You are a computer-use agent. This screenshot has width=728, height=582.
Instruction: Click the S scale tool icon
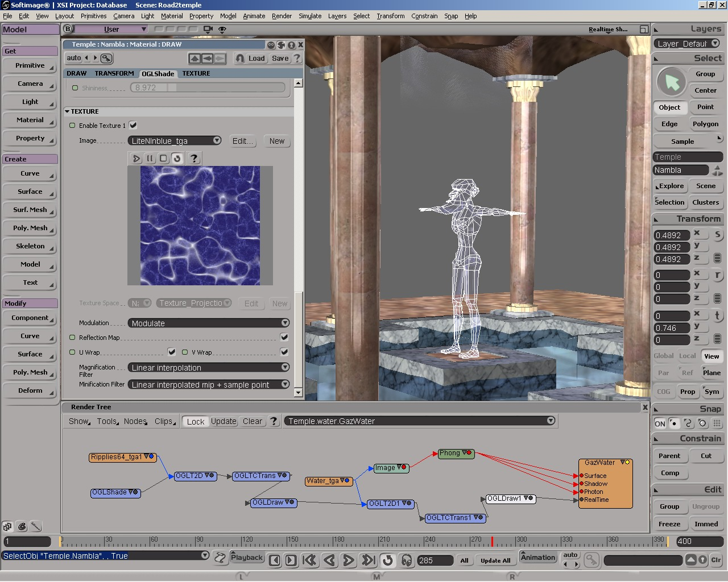pos(718,235)
